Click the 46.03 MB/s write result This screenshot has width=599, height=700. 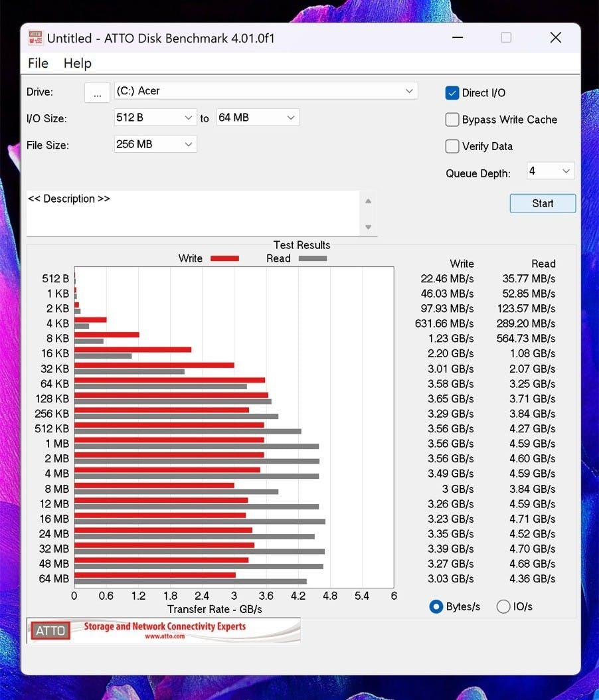(x=447, y=294)
